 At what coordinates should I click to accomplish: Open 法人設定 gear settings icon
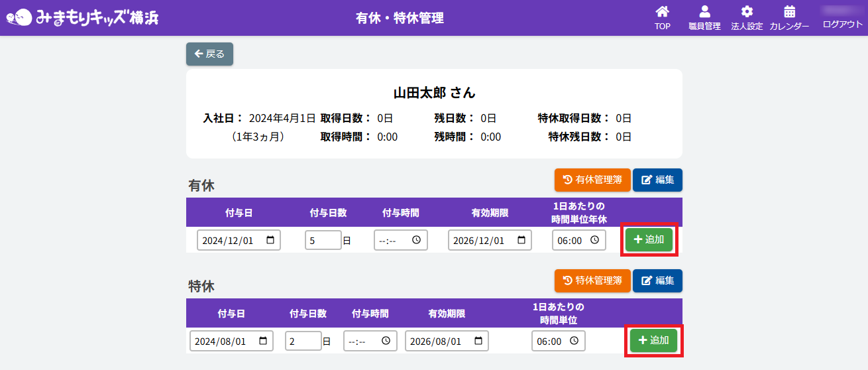pyautogui.click(x=747, y=12)
